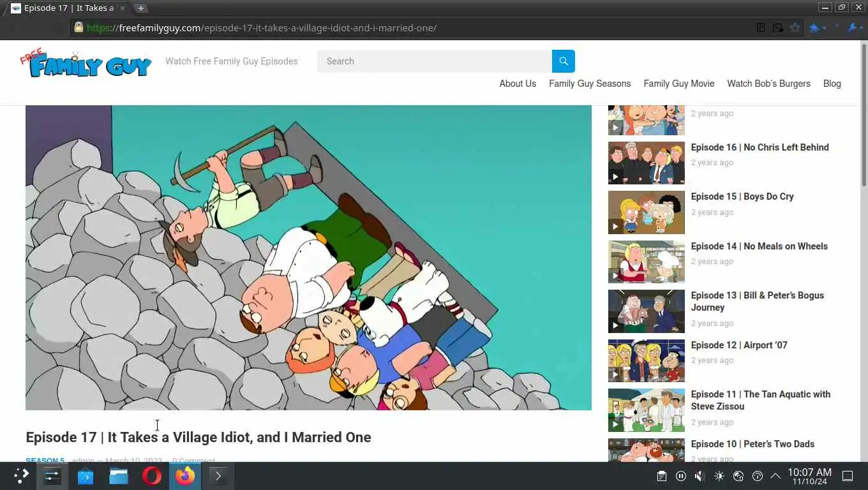This screenshot has height=490, width=868.
Task: Click the blue search magnifier button
Action: (563, 61)
